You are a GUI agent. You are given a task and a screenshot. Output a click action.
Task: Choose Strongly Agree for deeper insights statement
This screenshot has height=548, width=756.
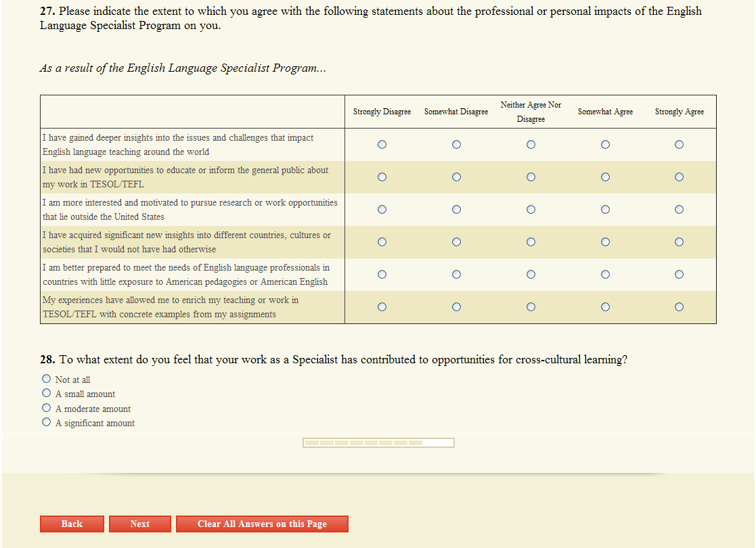tap(679, 145)
